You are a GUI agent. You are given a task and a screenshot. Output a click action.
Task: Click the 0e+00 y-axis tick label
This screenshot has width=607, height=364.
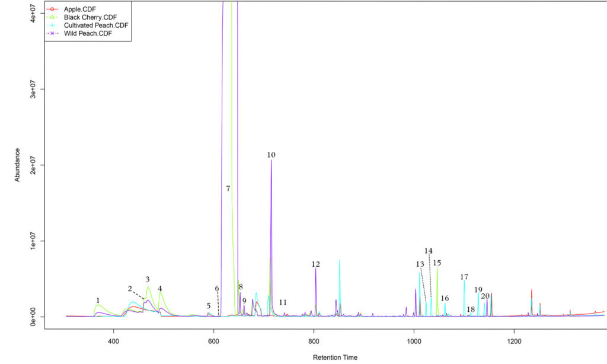point(33,317)
